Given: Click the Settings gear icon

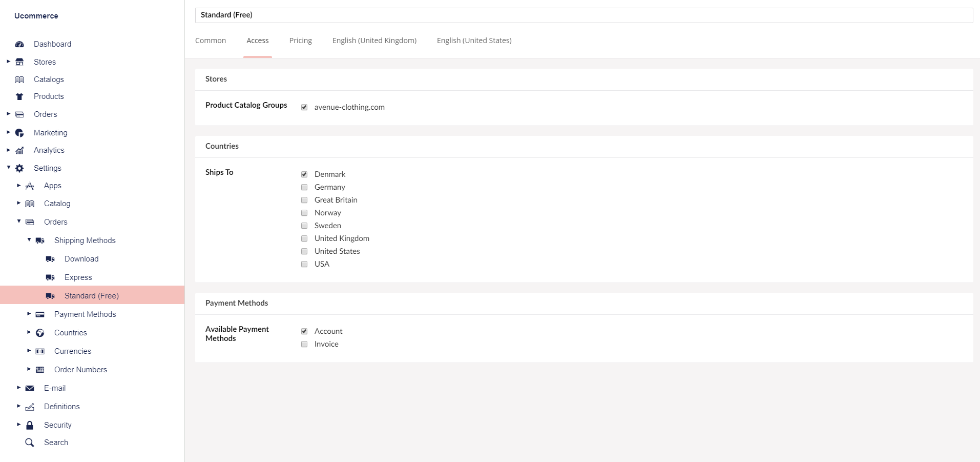Looking at the screenshot, I should (x=19, y=168).
